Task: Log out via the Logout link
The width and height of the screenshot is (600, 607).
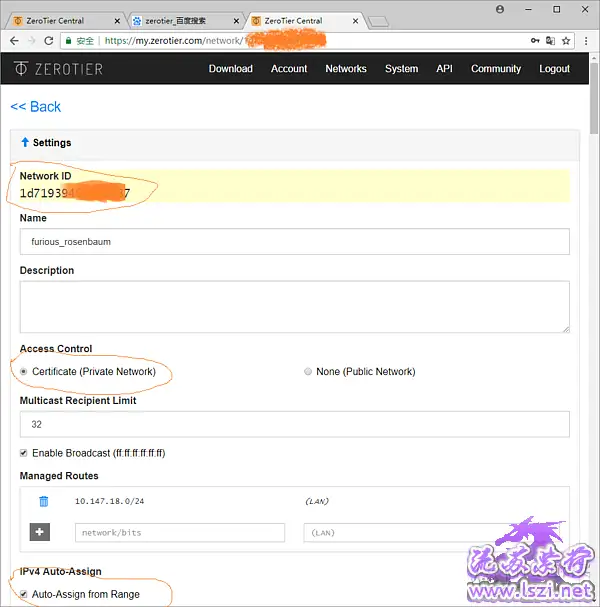Action: click(x=554, y=69)
